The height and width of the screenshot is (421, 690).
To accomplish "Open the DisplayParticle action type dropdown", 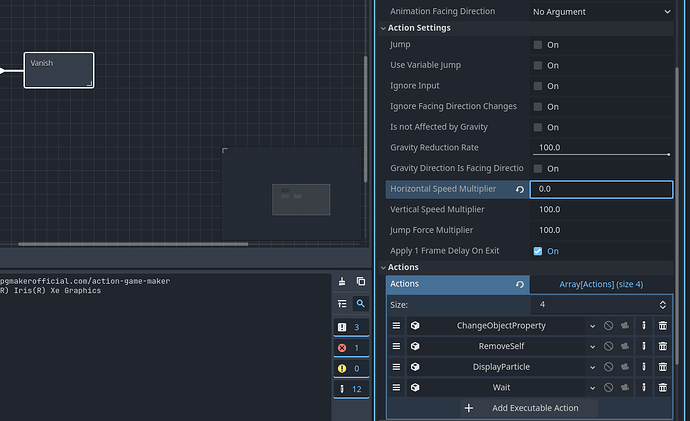I will 593,367.
